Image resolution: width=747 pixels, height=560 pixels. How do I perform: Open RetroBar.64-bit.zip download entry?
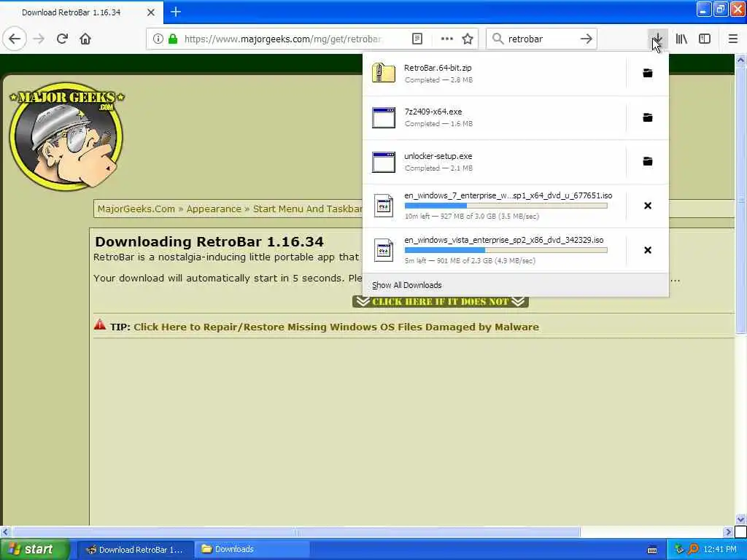click(494, 74)
